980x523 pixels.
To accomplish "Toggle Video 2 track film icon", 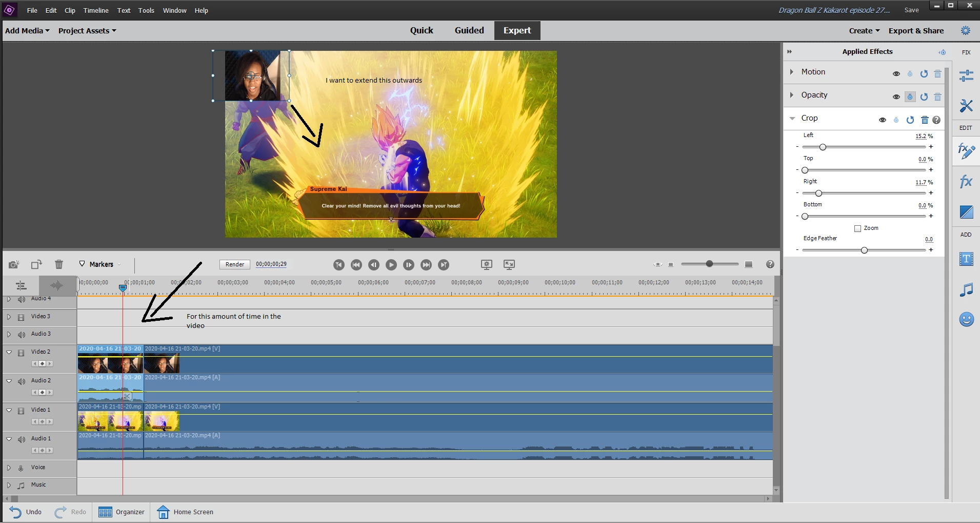I will coord(21,353).
